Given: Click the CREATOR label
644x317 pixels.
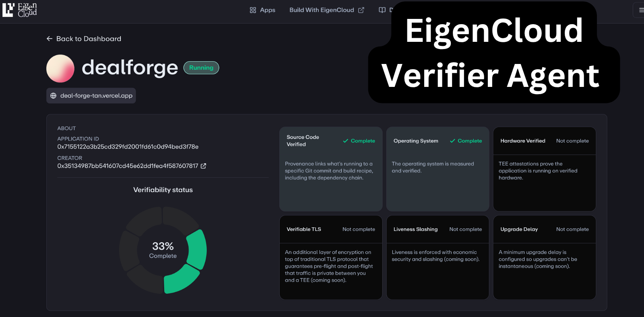Looking at the screenshot, I should (x=70, y=158).
